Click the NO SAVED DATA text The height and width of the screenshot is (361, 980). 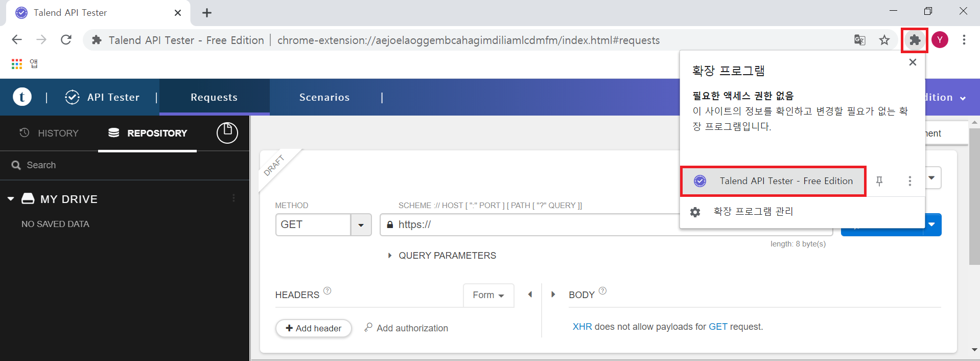55,224
